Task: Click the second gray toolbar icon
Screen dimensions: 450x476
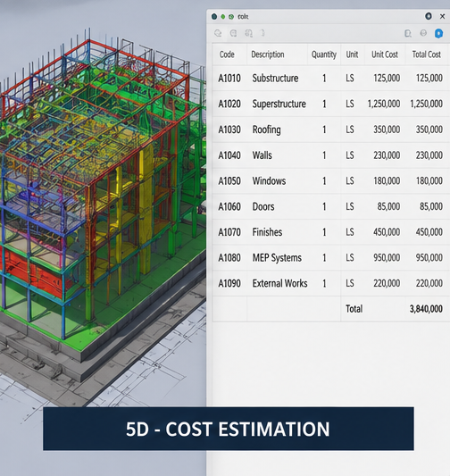Action: 233,33
